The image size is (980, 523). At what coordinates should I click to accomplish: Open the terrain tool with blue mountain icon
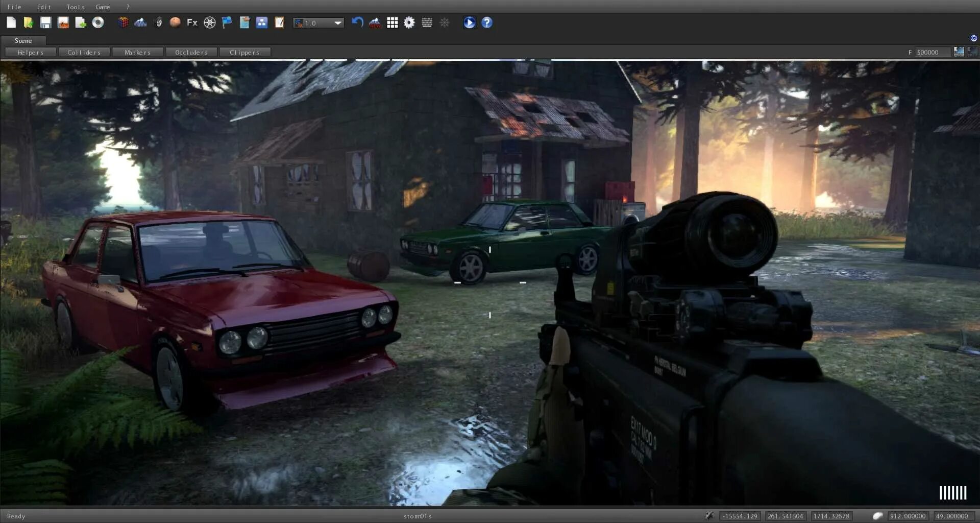click(x=140, y=22)
